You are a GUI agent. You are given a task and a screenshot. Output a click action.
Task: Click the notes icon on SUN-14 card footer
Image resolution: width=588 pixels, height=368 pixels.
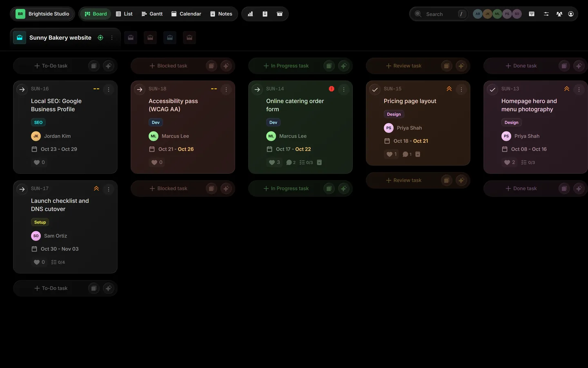(x=319, y=162)
